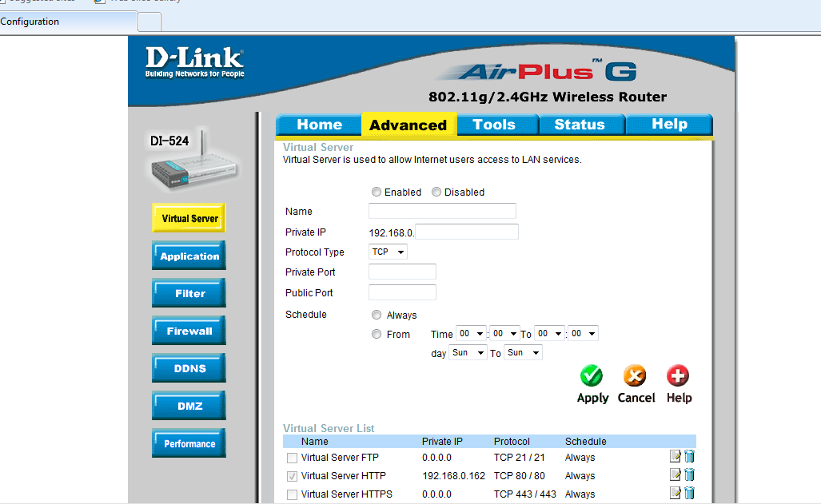Switch to the Status tab

pyautogui.click(x=582, y=125)
